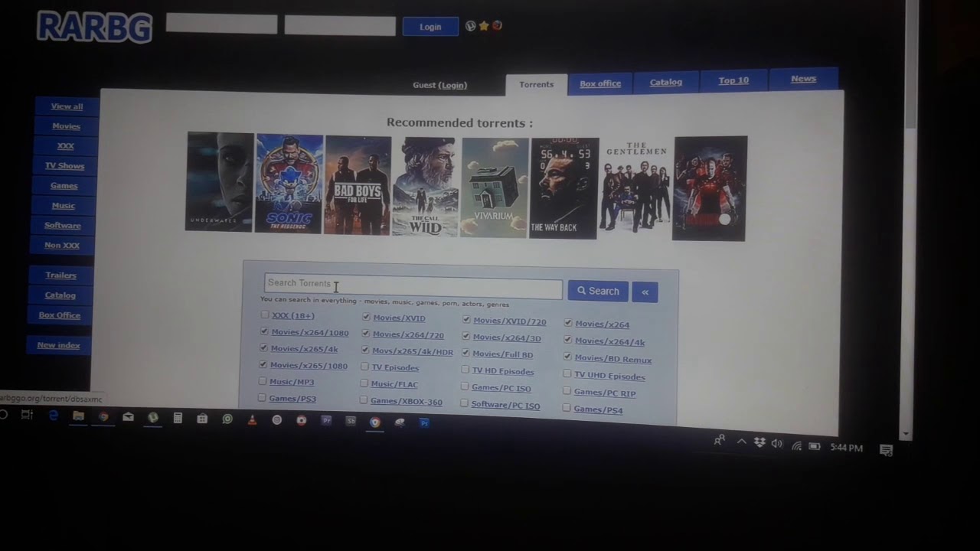Image resolution: width=980 pixels, height=551 pixels.
Task: Toggle the Games/PC ISO checkbox
Action: click(x=465, y=386)
